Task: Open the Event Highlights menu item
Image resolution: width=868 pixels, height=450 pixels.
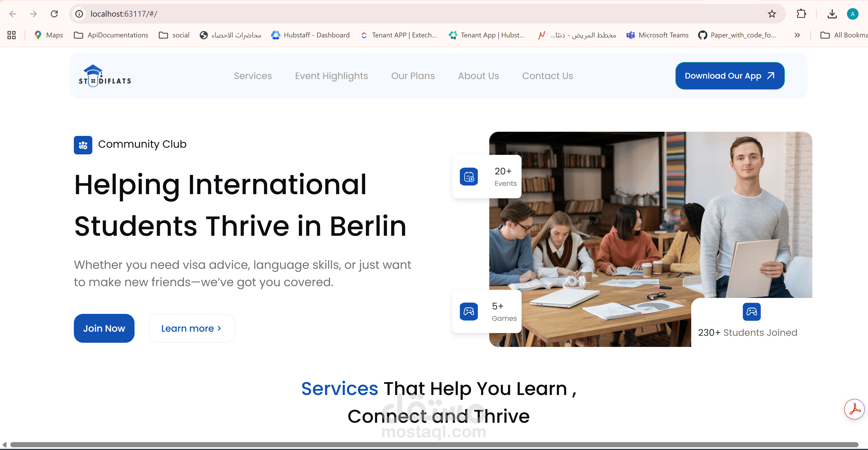Action: (x=331, y=76)
